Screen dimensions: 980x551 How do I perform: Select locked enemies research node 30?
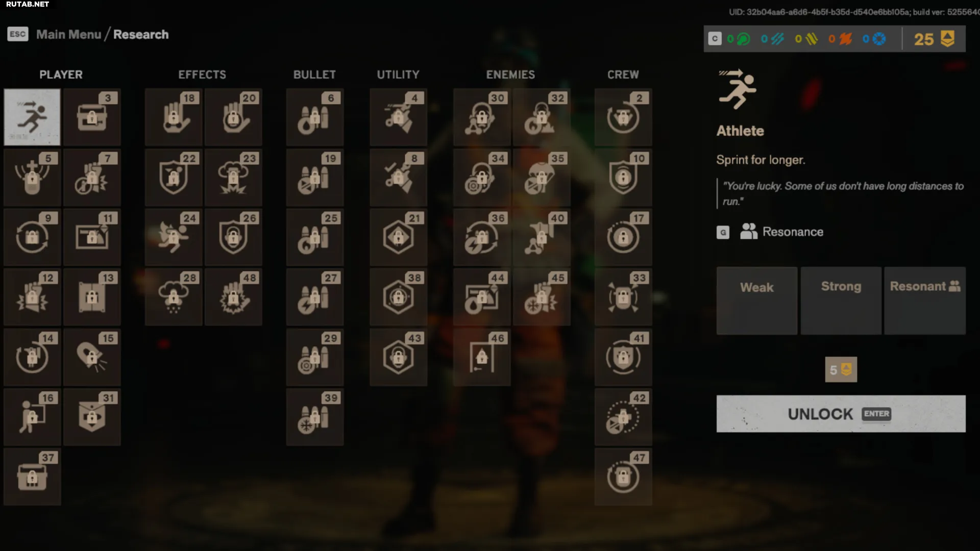[x=482, y=117]
